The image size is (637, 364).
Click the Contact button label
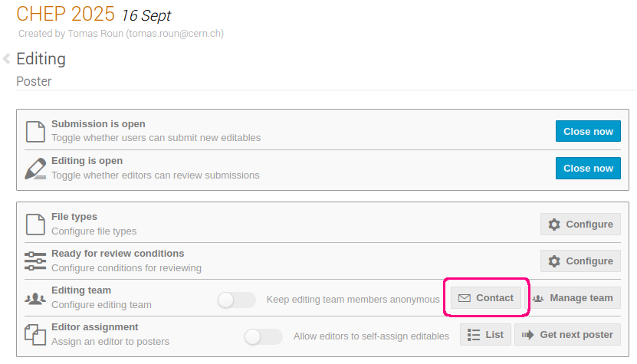point(494,298)
